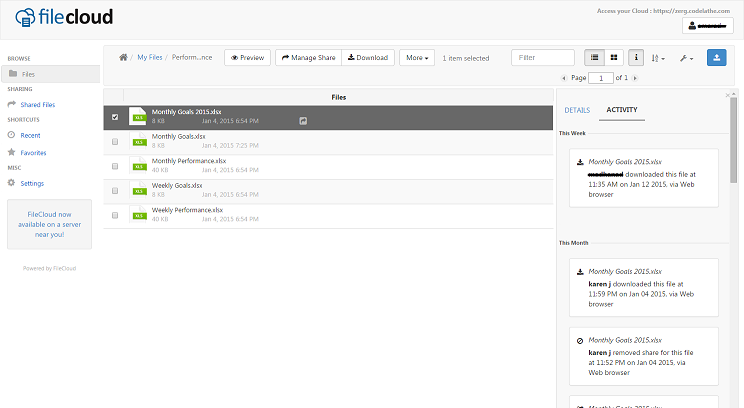Select Monthly Goals 2015.xlsx file name
The width and height of the screenshot is (744, 408).
186,112
